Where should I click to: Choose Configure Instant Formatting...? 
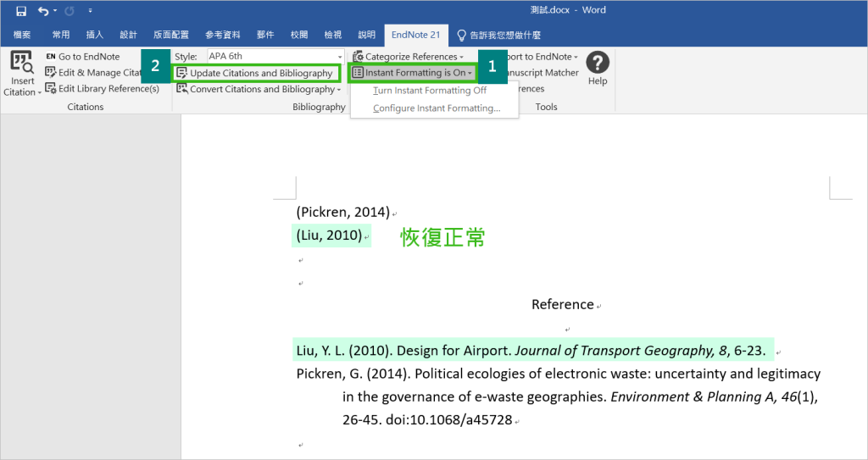pyautogui.click(x=437, y=108)
